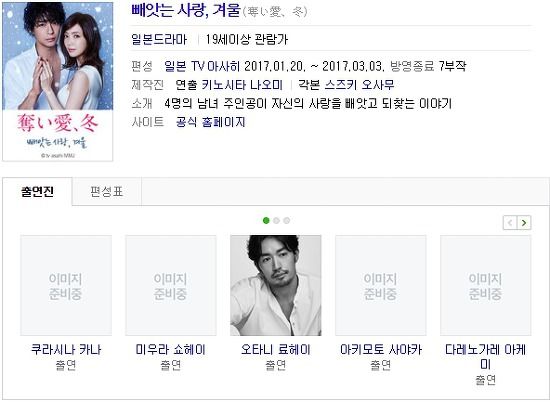Click the 일본 TV 아사히 broadcaster link
The image size is (550, 402).
[x=202, y=66]
